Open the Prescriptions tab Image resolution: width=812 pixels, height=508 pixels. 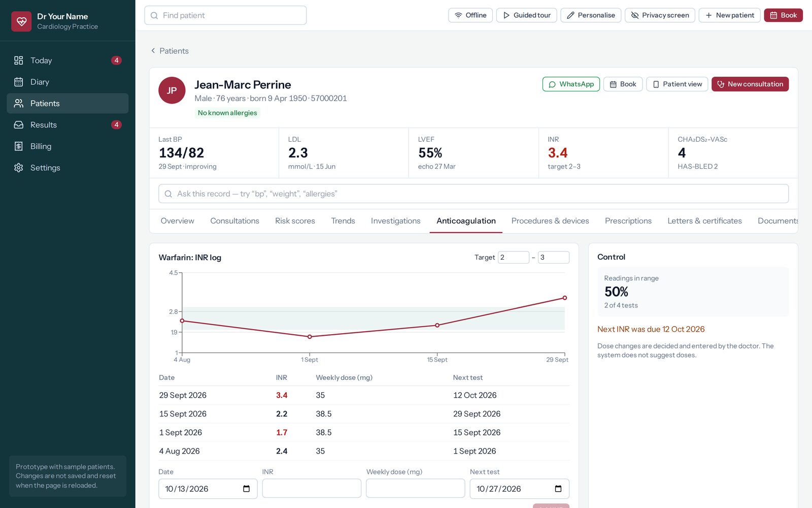tap(628, 221)
